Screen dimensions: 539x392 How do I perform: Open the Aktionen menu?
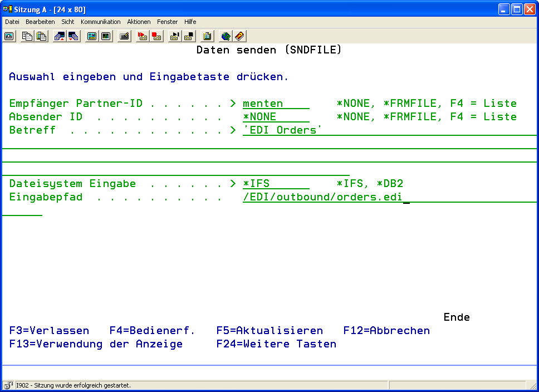[139, 22]
